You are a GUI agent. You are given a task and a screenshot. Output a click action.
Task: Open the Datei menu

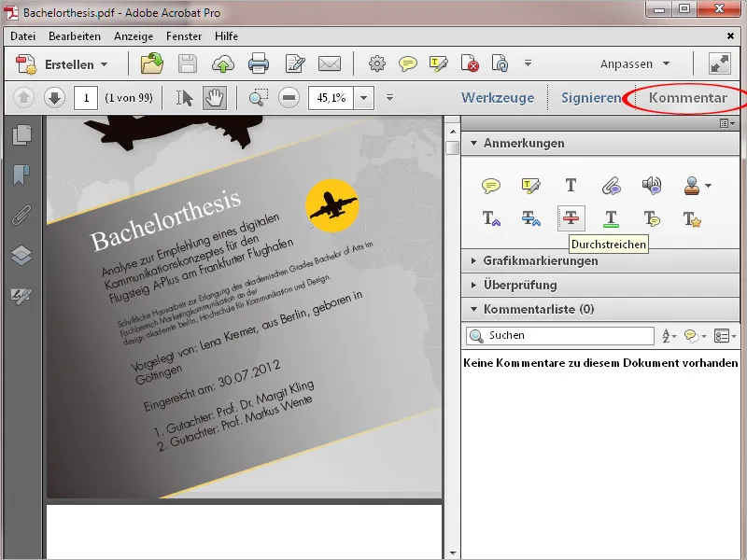pyautogui.click(x=22, y=36)
